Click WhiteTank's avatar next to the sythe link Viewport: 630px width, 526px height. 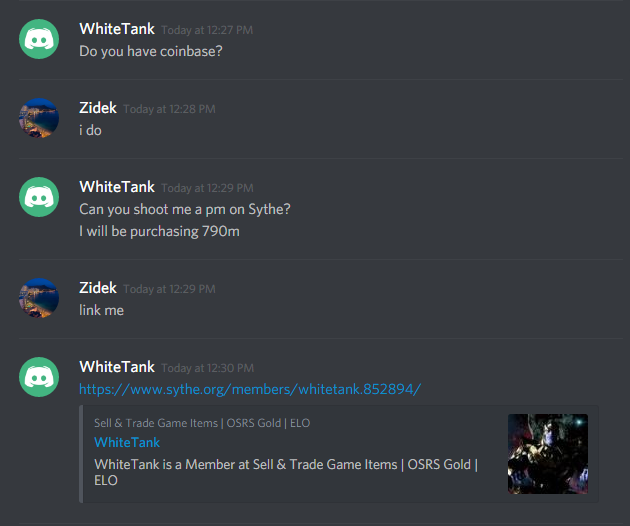[39, 377]
